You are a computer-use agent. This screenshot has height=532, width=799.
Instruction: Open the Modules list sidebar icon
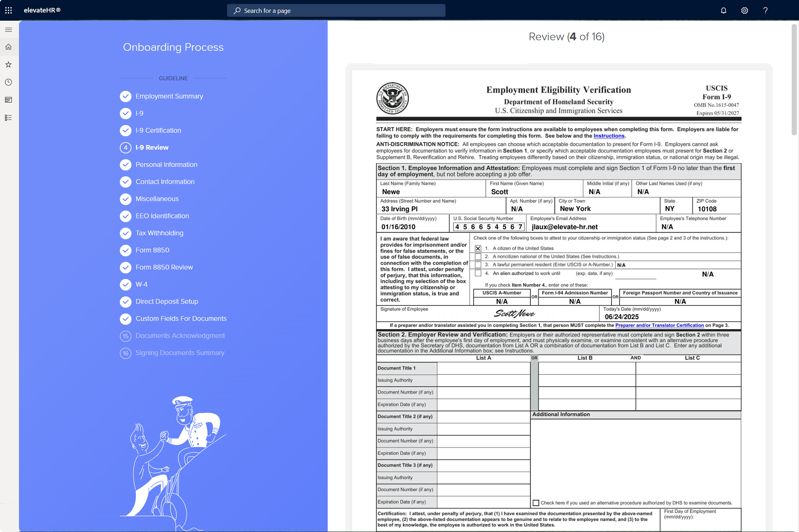(8, 118)
